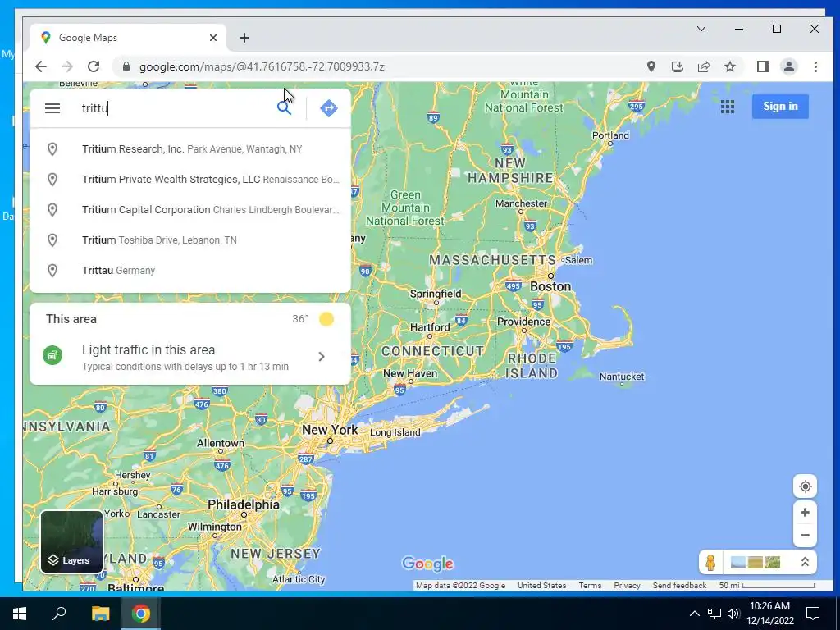This screenshot has width=840, height=630.
Task: Open the Google Maps hamburger menu
Action: 52,108
